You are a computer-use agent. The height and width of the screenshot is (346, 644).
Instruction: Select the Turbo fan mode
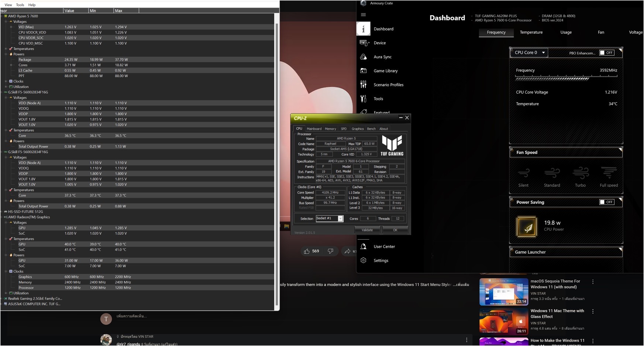[x=580, y=177]
